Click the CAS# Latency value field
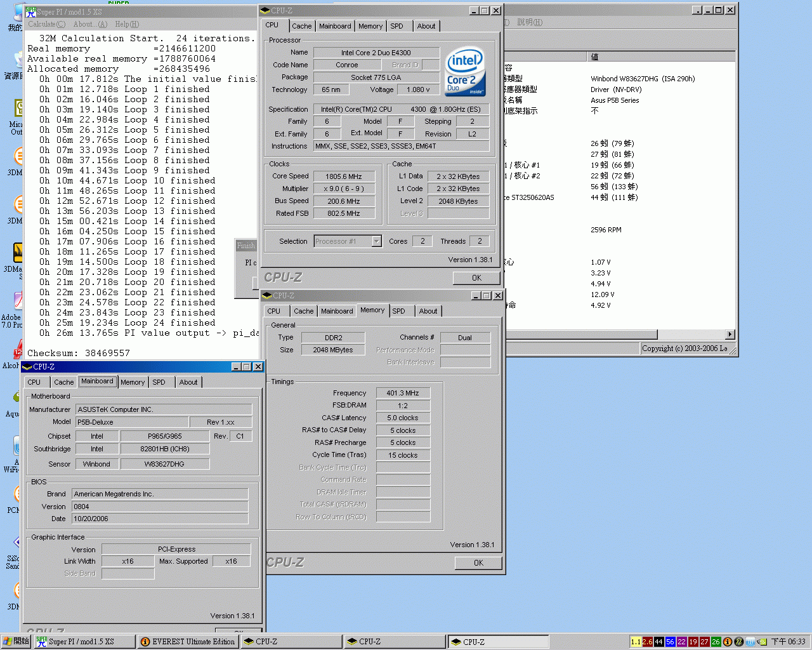 click(x=403, y=418)
